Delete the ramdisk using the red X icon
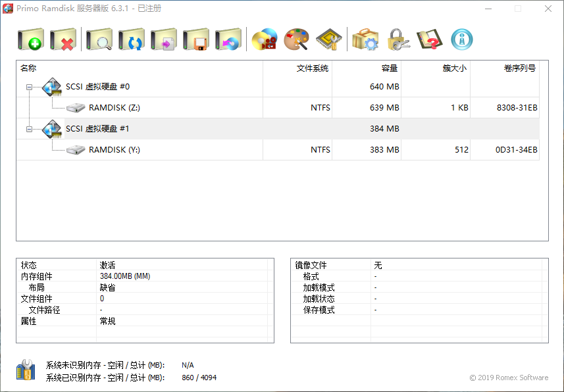564x392 pixels. pos(63,39)
